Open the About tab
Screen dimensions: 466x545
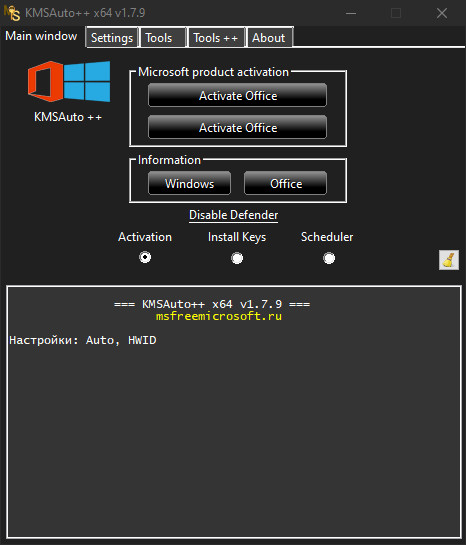(269, 38)
